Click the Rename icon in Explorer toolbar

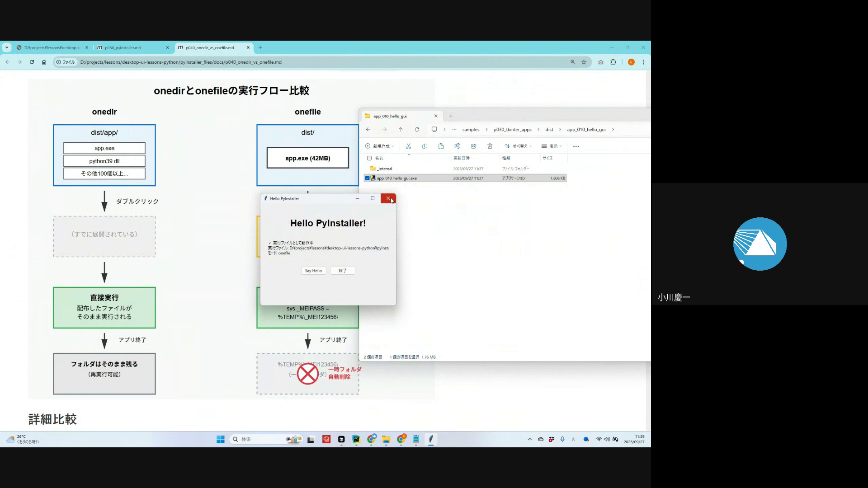click(x=457, y=146)
